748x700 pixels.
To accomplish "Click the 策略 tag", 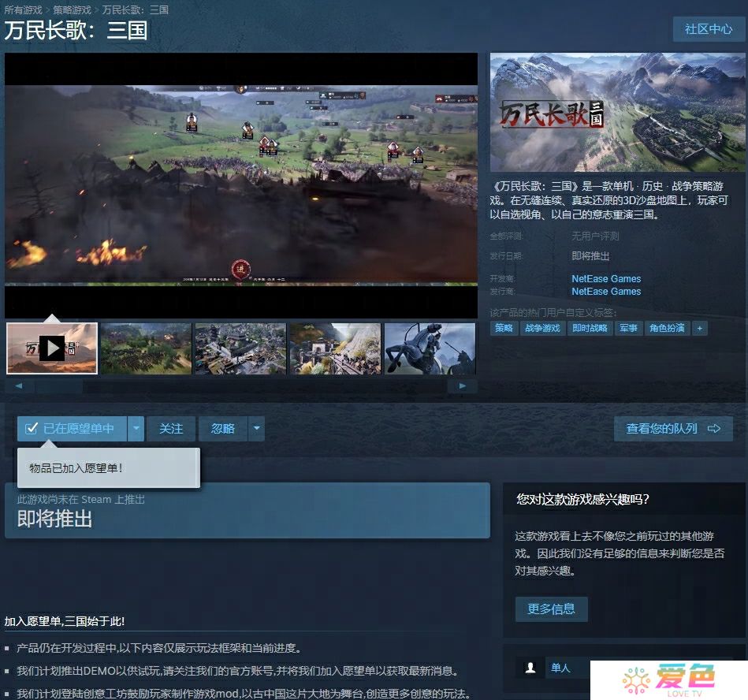I will 504,328.
